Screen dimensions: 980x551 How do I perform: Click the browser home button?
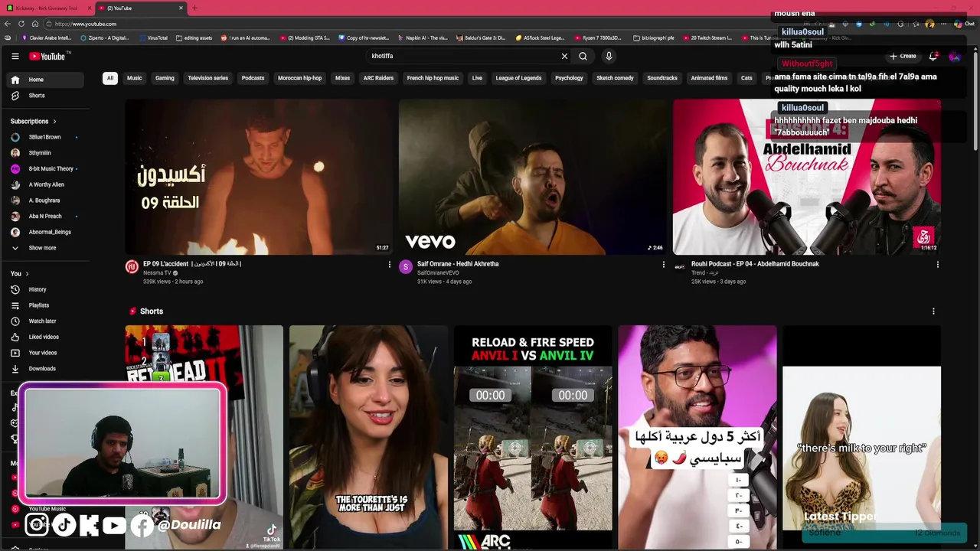(x=35, y=24)
